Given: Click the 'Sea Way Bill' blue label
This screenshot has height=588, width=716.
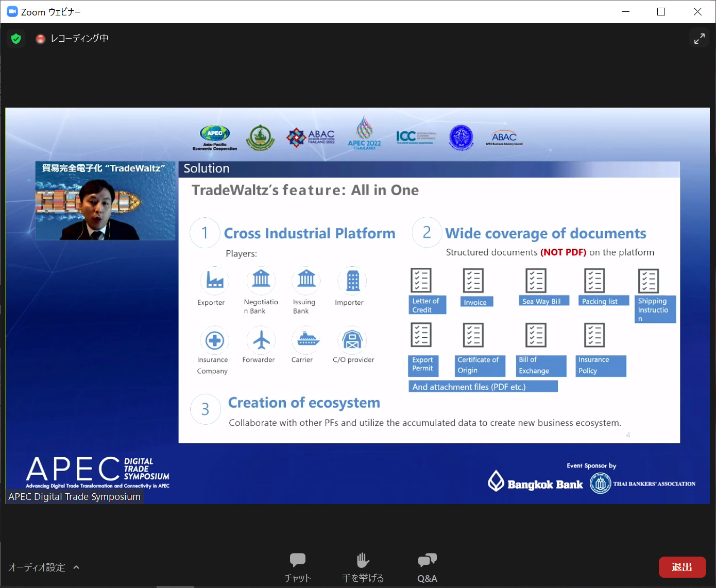Looking at the screenshot, I should pos(543,301).
